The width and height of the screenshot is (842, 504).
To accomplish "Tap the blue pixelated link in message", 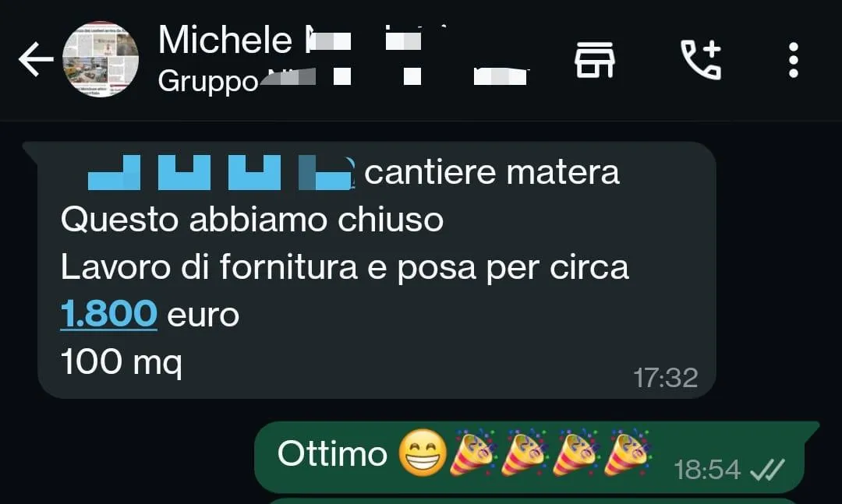I will 221,172.
